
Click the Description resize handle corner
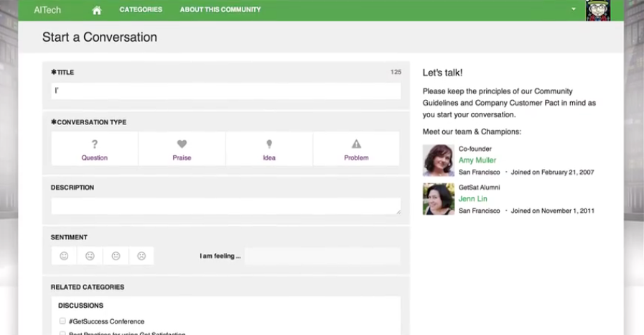click(x=398, y=211)
